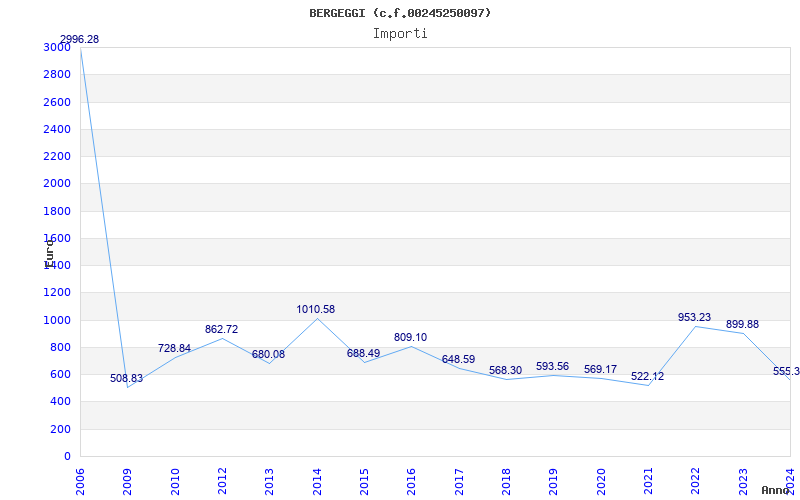Screen dimensions: 800x500
Task: Click the 1000 y-axis tick label
Action: pos(57,320)
